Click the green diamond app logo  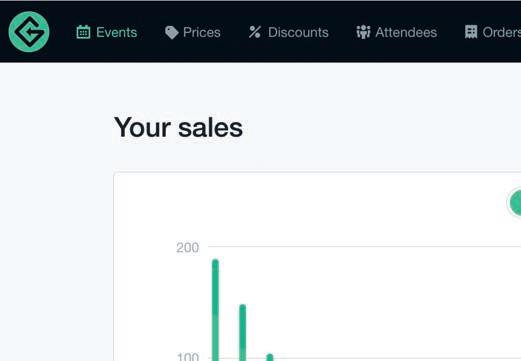point(29,32)
